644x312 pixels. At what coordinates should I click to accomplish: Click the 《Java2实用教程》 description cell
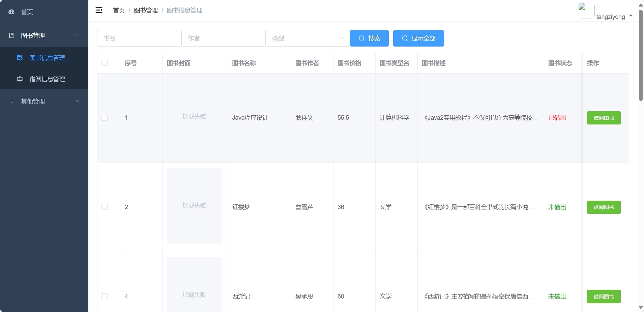[x=480, y=118]
